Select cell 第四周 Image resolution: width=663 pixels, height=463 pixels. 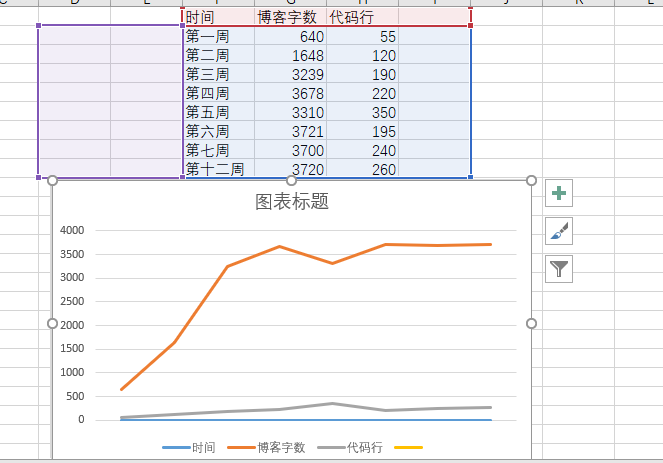pos(219,93)
